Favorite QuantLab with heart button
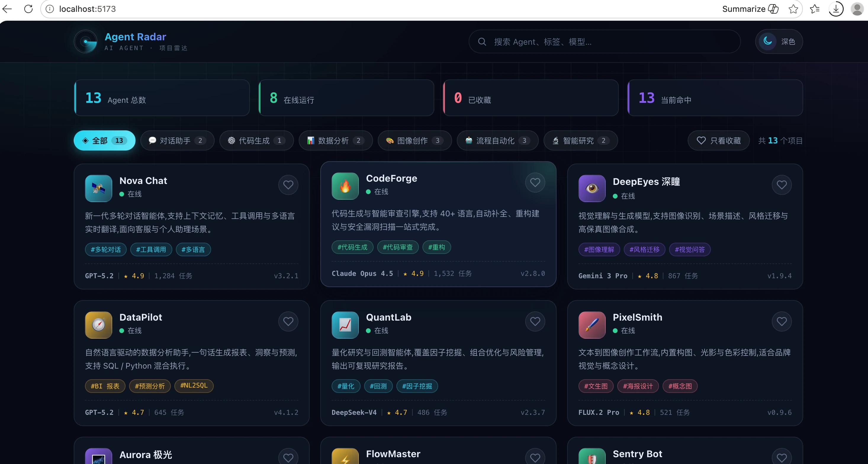The width and height of the screenshot is (868, 464). (x=535, y=321)
